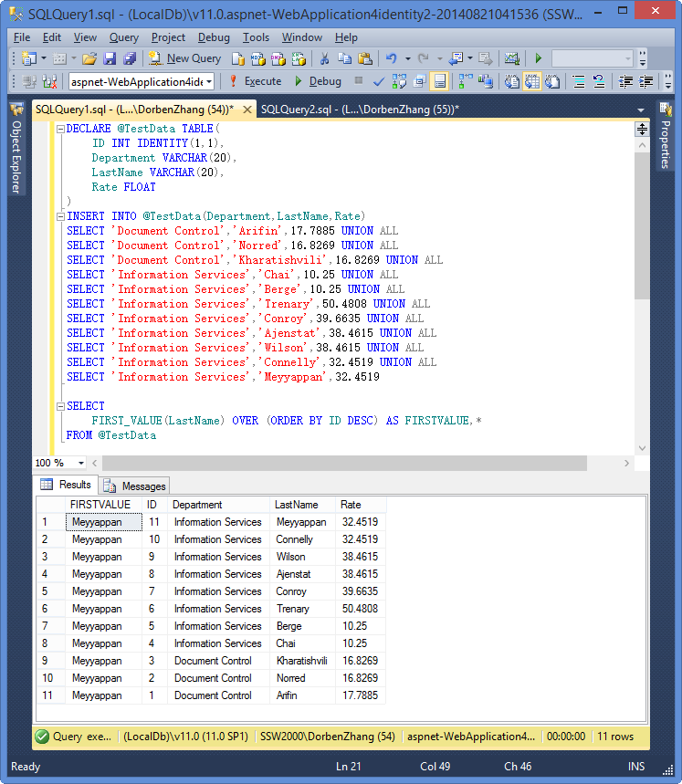The width and height of the screenshot is (682, 784).
Task: Click the Save All icon
Action: coord(129,58)
